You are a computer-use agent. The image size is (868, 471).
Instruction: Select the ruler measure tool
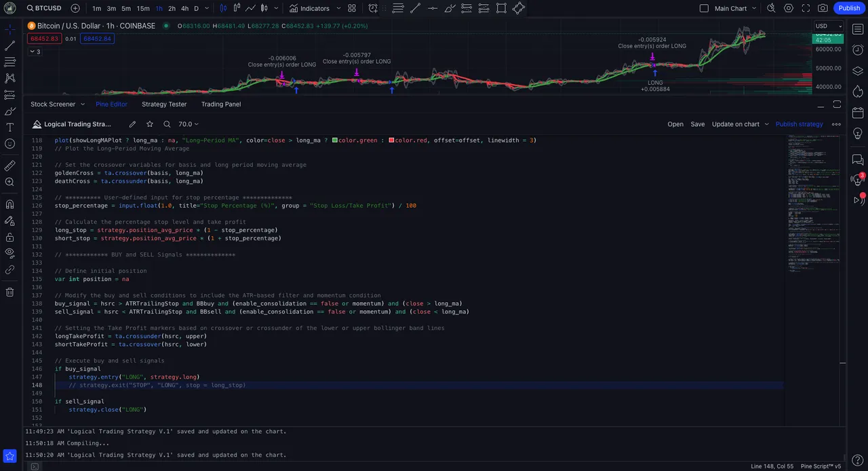click(9, 166)
